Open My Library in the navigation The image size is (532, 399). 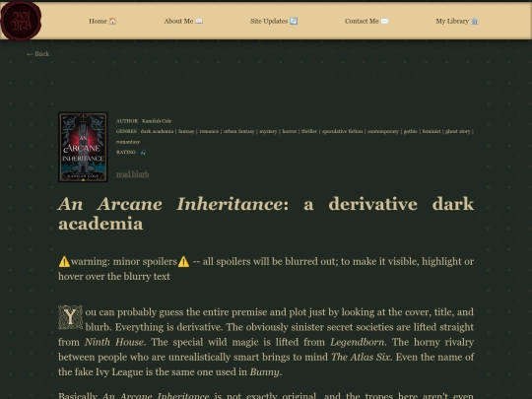click(457, 21)
